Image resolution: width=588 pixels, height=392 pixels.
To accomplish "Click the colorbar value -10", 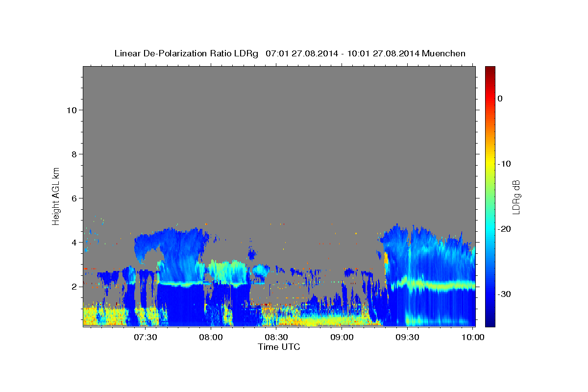I will coord(504,164).
